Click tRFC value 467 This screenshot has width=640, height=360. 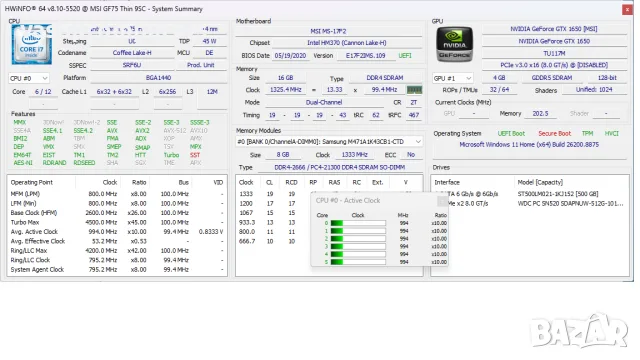coord(414,115)
